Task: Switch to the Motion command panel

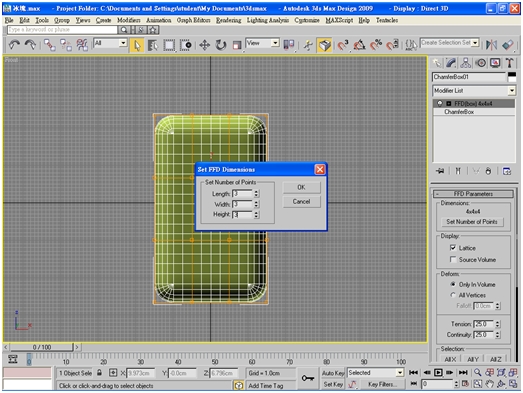Action: 481,63
